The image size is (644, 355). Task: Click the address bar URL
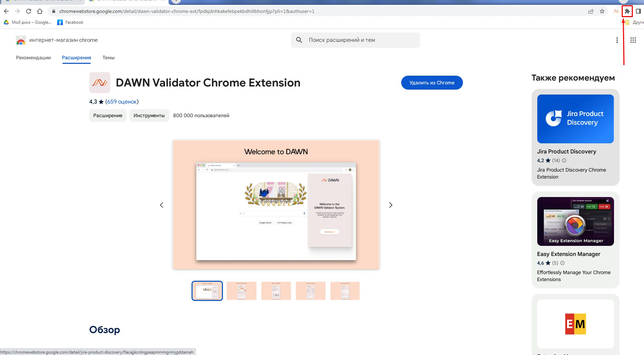(187, 11)
